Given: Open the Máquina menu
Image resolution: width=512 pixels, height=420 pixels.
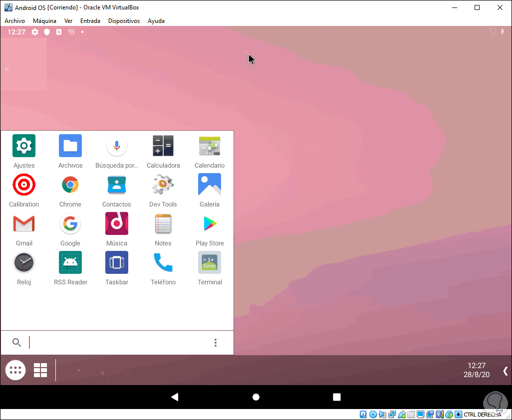Looking at the screenshot, I should (44, 21).
